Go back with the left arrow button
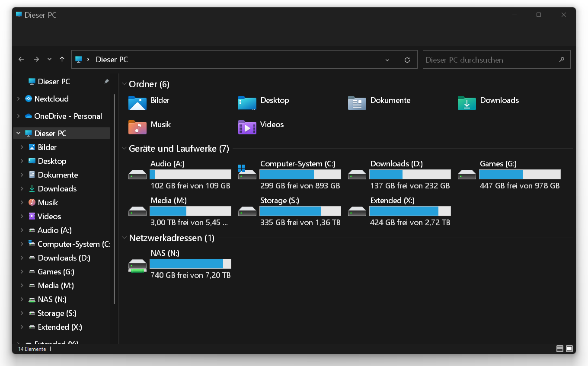588x366 pixels. [x=21, y=60]
